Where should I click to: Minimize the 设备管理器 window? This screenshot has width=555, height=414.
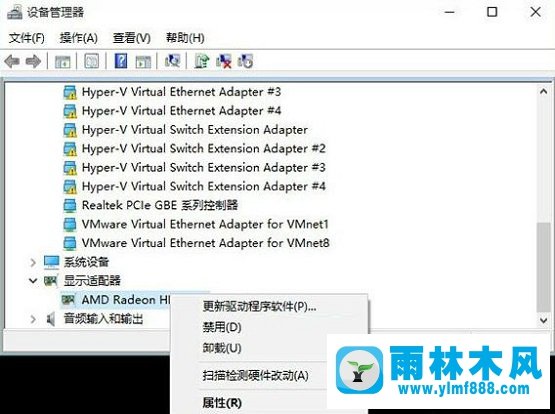(450, 12)
